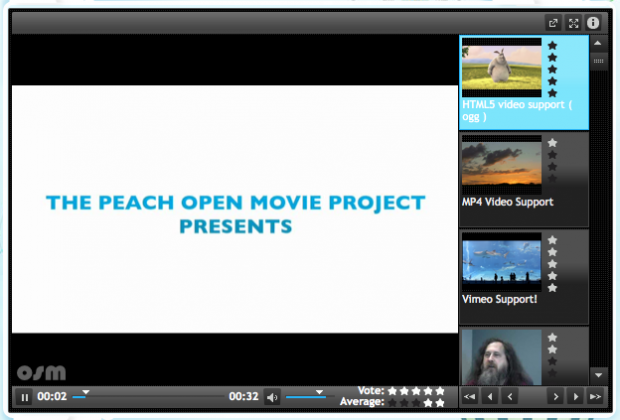Click bottom star beside Vimeo Support thumbnail

552,288
